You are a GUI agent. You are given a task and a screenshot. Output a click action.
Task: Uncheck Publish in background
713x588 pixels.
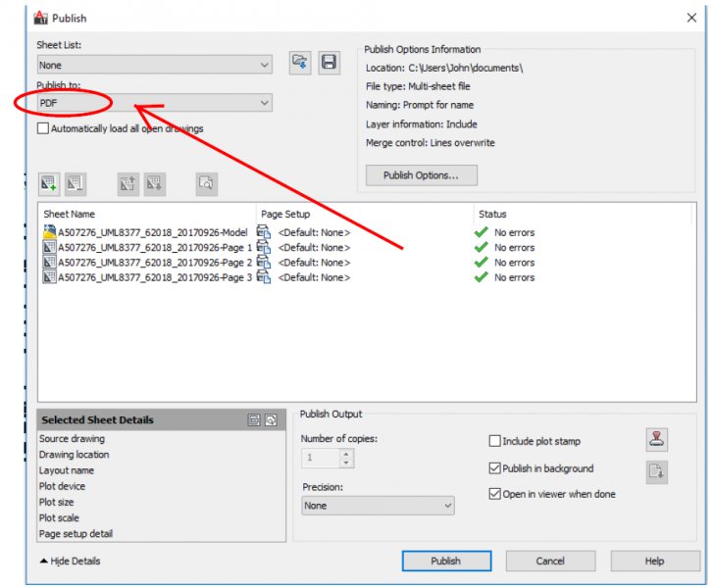[x=494, y=468]
